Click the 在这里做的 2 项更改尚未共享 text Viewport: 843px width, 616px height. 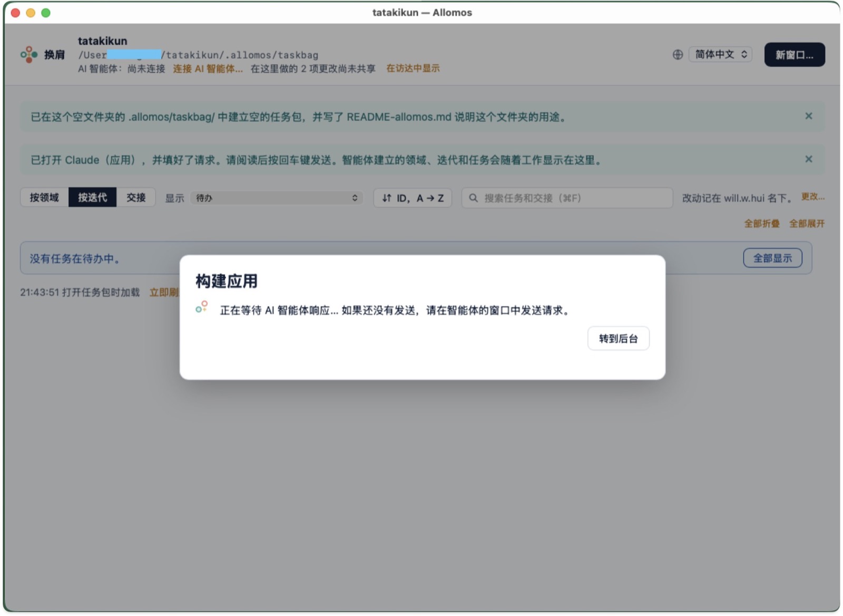point(313,68)
